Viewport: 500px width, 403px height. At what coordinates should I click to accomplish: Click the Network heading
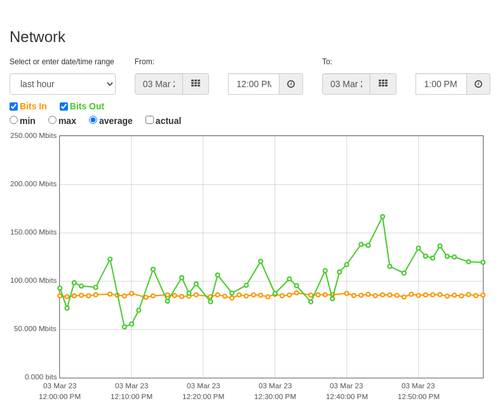point(37,37)
